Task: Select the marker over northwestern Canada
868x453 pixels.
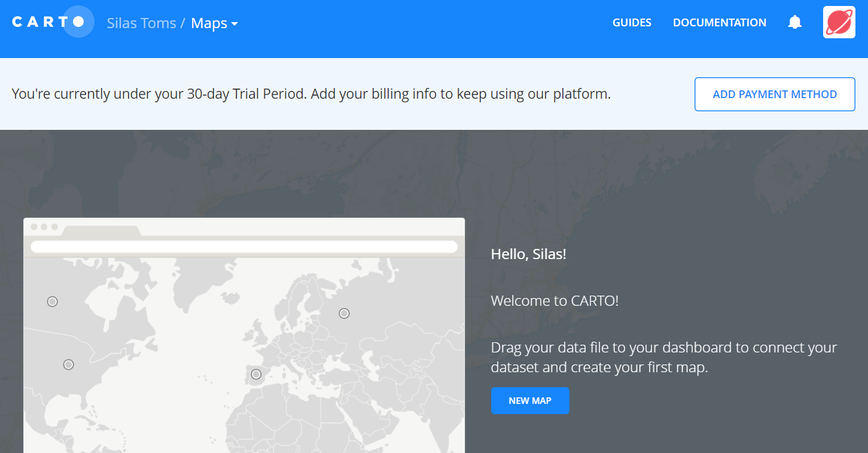Action: pos(53,302)
